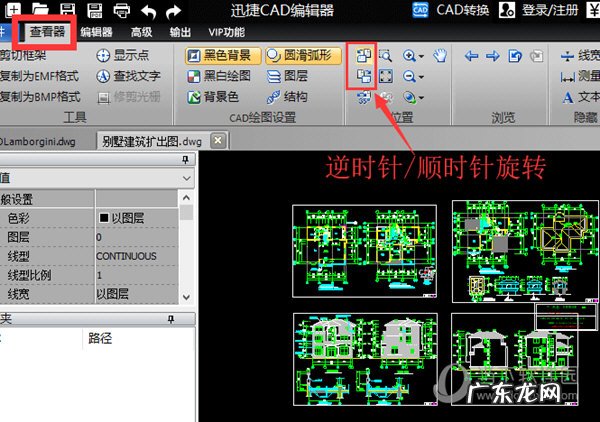The image size is (600, 422).
Task: Expand the zoom in dropdown arrow
Action: tap(421, 57)
